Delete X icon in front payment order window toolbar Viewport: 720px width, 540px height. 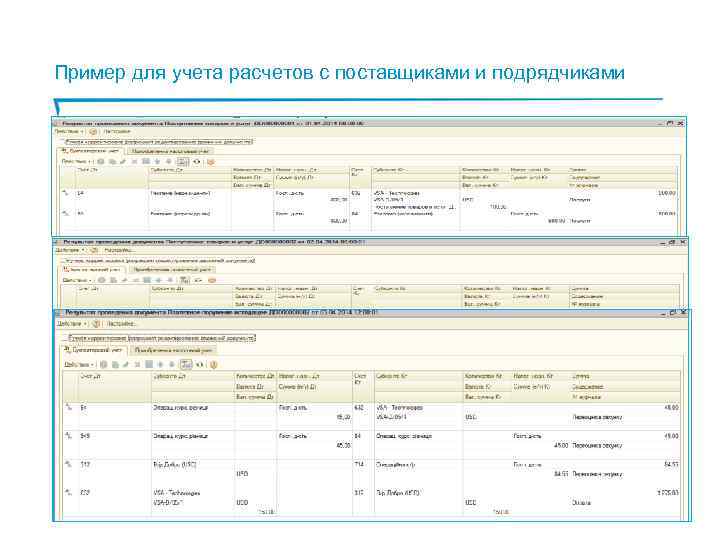pos(137,365)
